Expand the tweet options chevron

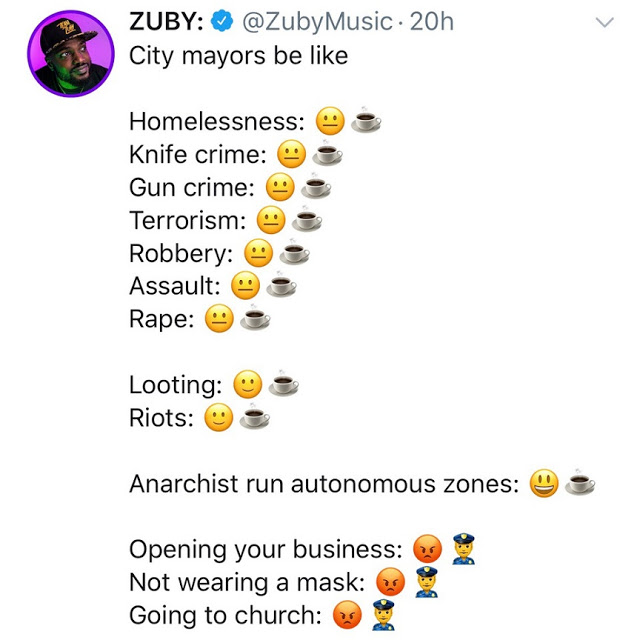tap(605, 22)
